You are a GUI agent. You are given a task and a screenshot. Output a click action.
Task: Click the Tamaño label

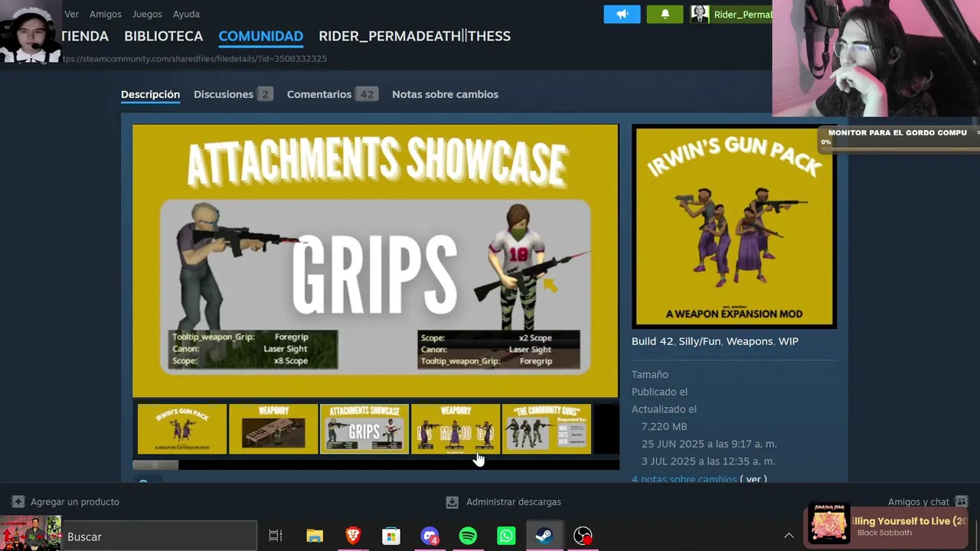(x=650, y=374)
